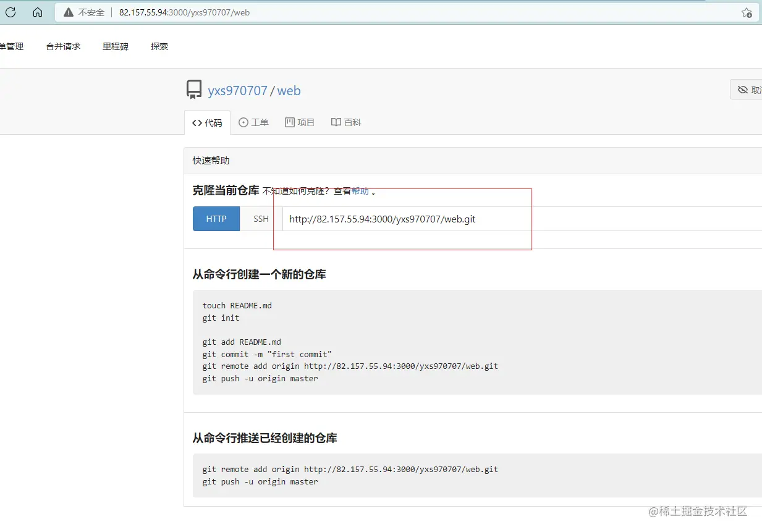The width and height of the screenshot is (762, 532).
Task: Switch to the 百科 tab
Action: (x=346, y=122)
